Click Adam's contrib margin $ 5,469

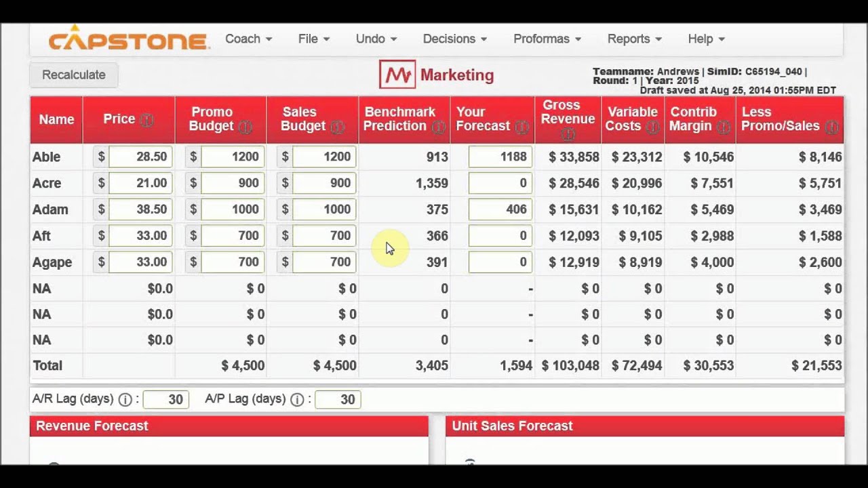pyautogui.click(x=712, y=209)
